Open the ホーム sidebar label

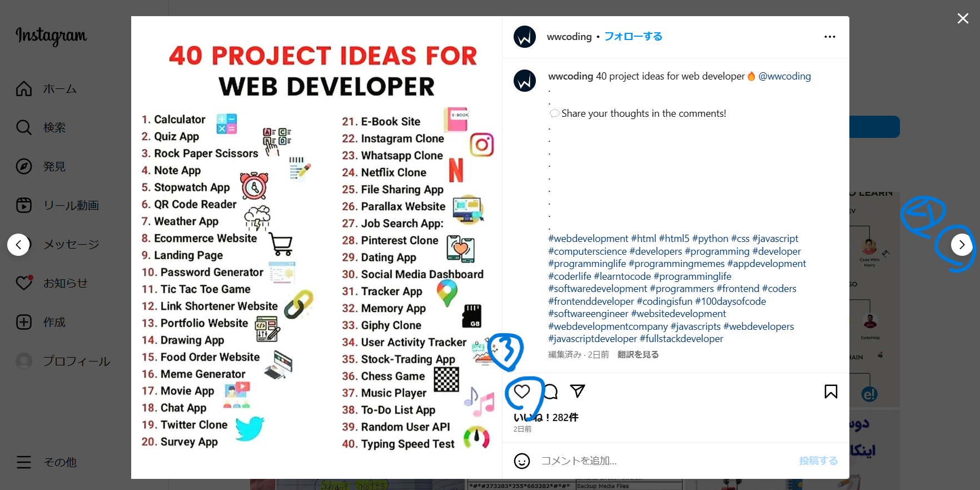(x=60, y=89)
